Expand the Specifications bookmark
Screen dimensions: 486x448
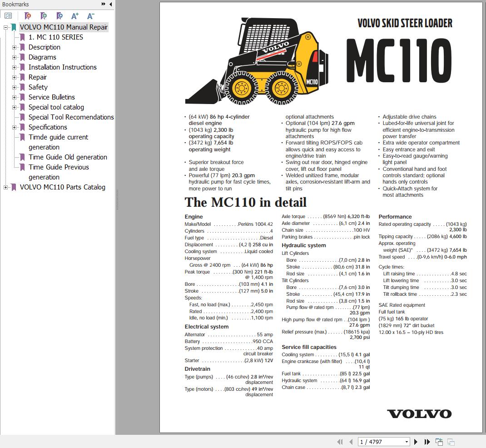pos(14,127)
